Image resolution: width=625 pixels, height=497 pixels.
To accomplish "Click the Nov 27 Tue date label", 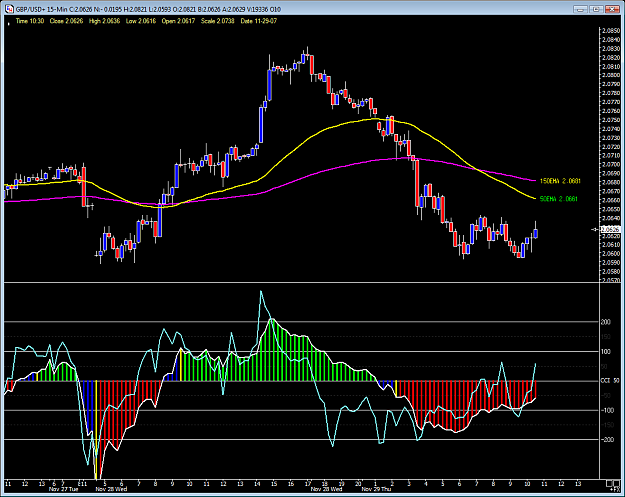I will [x=63, y=489].
